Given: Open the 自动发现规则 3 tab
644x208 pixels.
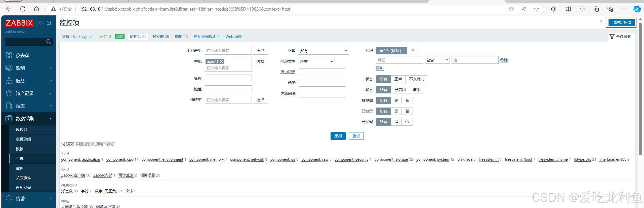Looking at the screenshot, I should coord(206,37).
